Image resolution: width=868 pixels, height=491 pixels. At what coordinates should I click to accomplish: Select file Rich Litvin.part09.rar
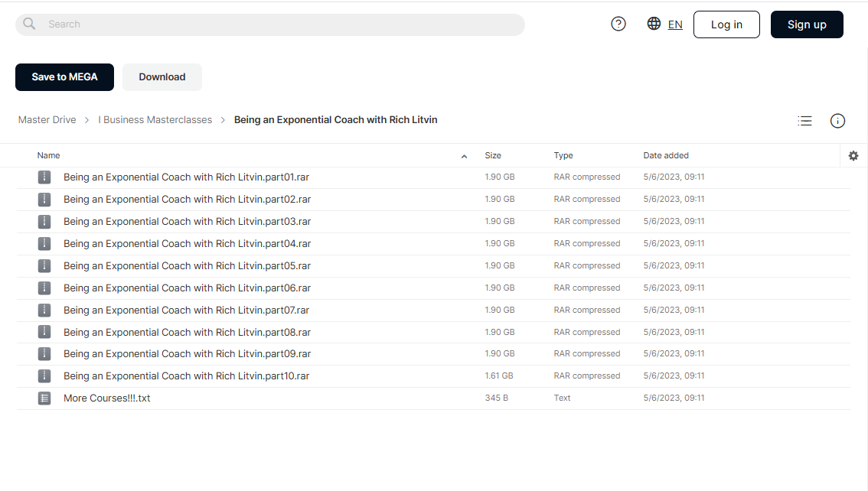187,353
